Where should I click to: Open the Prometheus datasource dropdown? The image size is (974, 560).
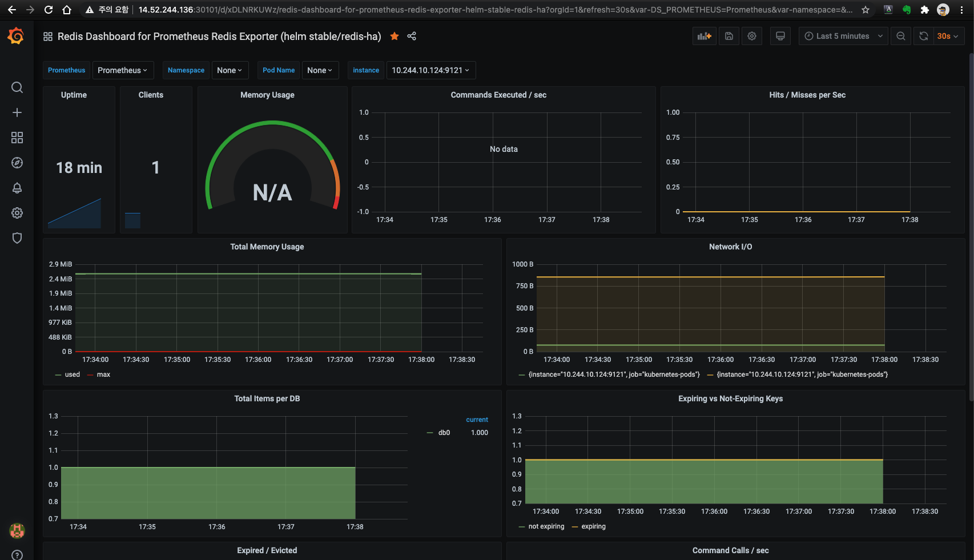click(x=123, y=70)
